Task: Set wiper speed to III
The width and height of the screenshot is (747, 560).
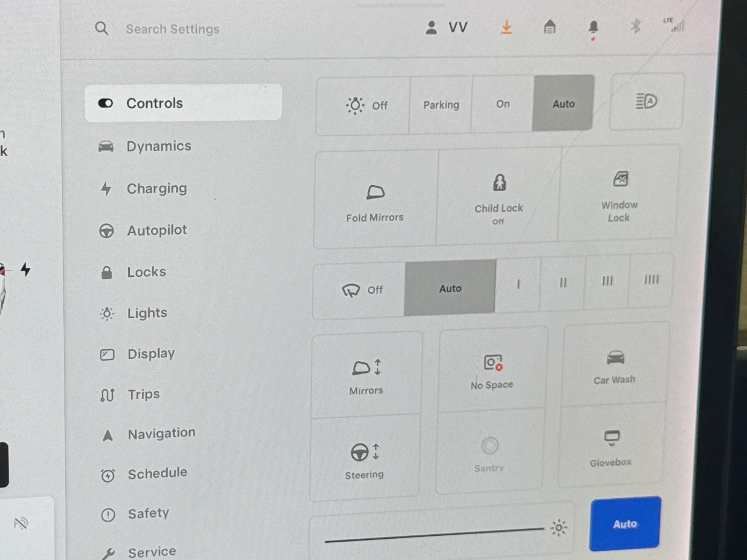Action: click(607, 281)
